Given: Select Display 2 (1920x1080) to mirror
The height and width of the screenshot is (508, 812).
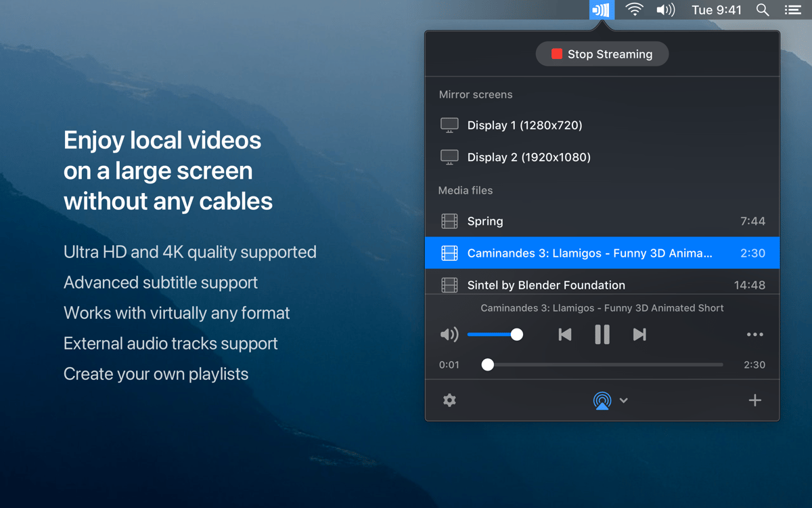Looking at the screenshot, I should point(528,157).
